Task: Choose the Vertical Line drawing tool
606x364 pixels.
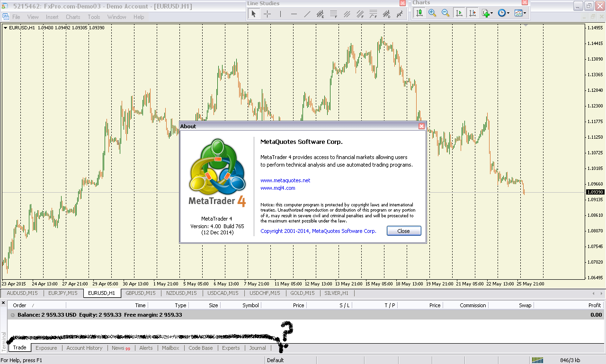Action: [x=280, y=14]
